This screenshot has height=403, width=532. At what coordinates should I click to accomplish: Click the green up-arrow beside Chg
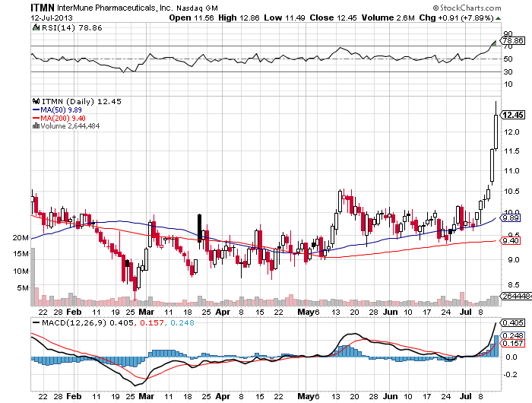click(498, 18)
